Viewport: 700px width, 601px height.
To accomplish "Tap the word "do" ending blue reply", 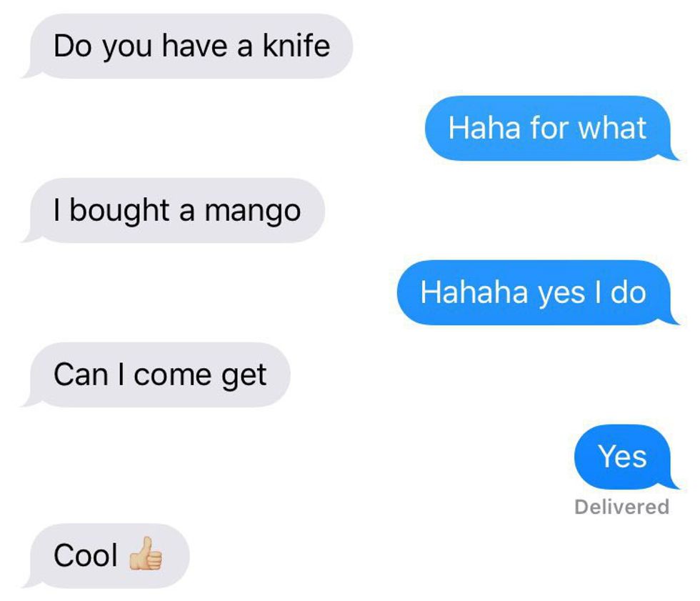I will [629, 292].
